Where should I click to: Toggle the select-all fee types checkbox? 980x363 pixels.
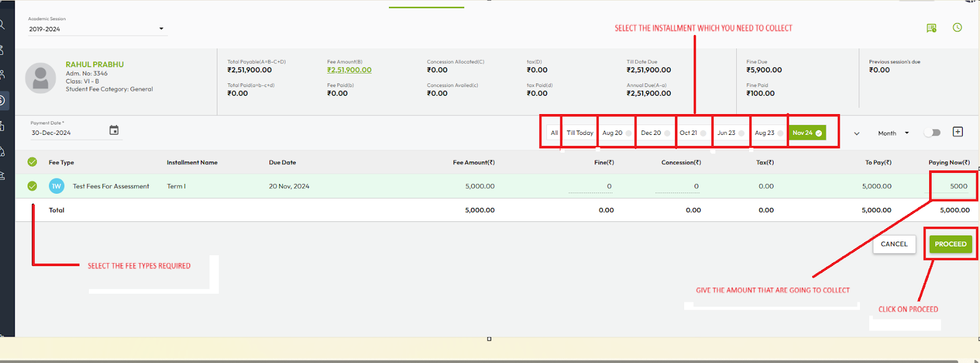[x=32, y=162]
